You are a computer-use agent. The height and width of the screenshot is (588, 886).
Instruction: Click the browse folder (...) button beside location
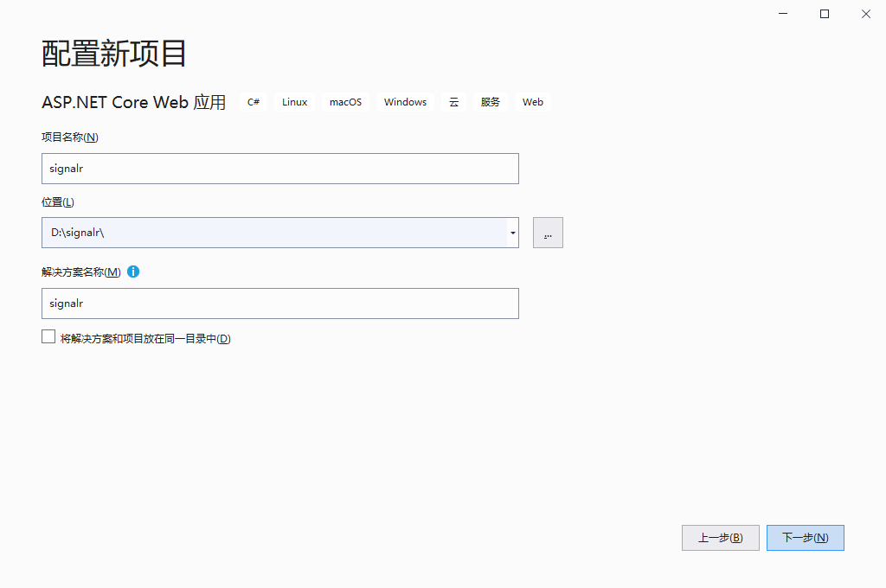pos(548,232)
